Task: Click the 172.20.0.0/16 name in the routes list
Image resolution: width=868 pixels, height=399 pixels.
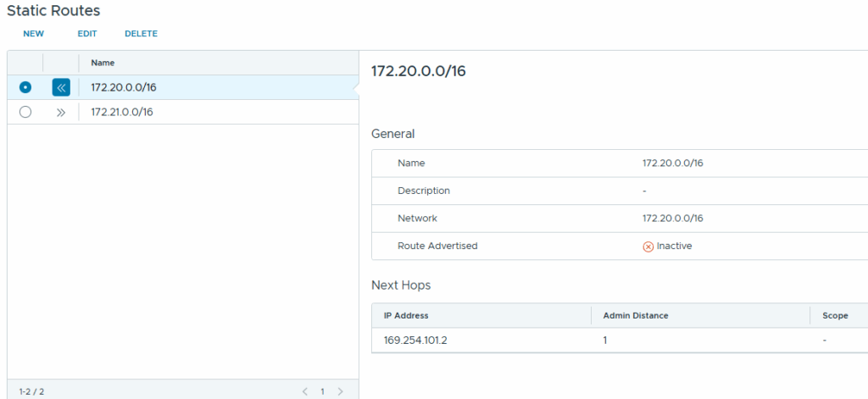Action: click(x=124, y=87)
